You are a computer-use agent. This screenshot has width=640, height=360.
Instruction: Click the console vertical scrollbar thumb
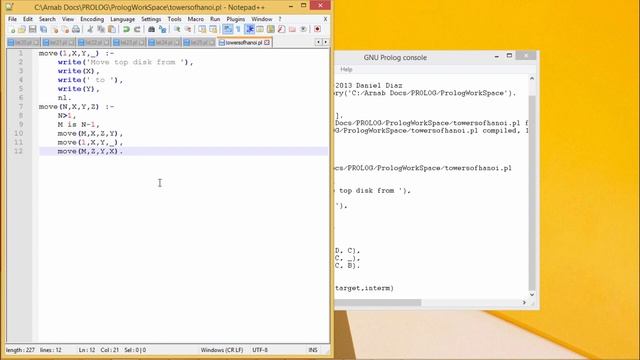pyautogui.click(x=532, y=192)
